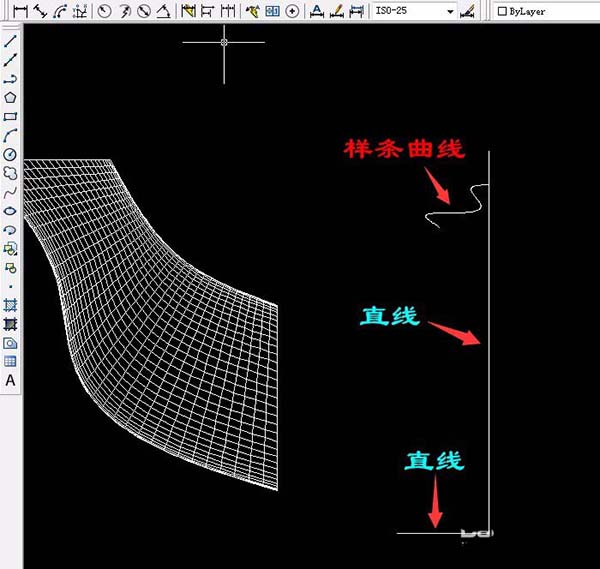Click the Dimension Edit icon

point(316,11)
